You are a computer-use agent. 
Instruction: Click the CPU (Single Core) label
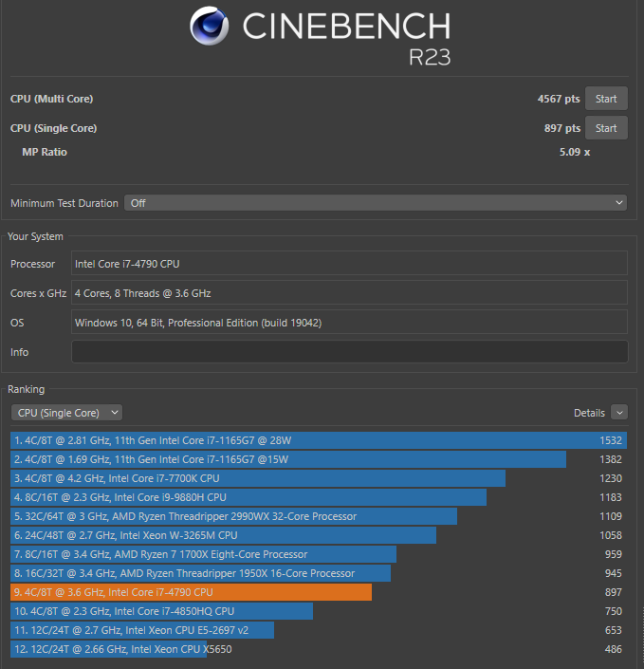(x=54, y=128)
